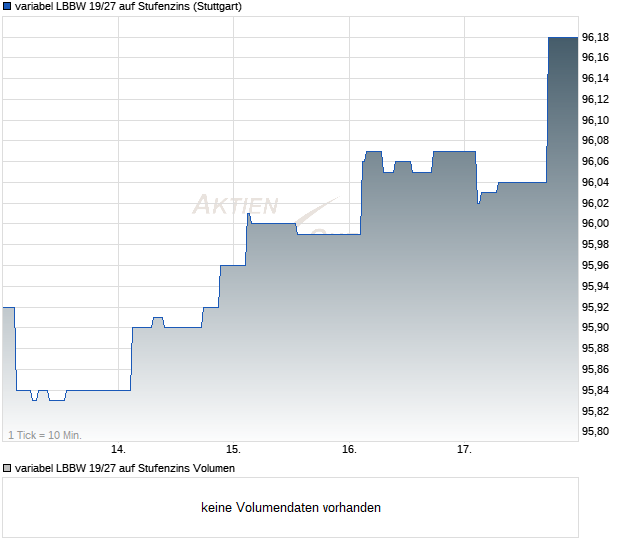Click the 96,04 price axis label
This screenshot has width=620, height=546.
595,182
